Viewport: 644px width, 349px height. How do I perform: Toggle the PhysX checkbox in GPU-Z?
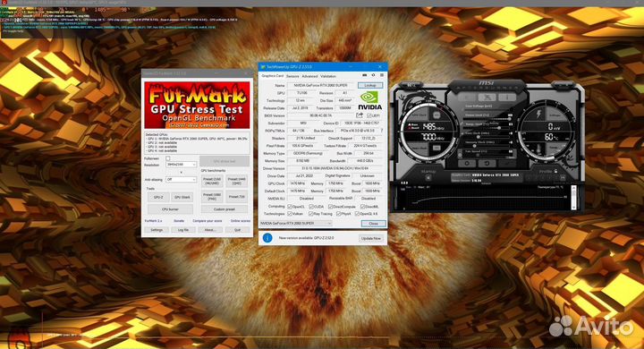[x=338, y=214]
